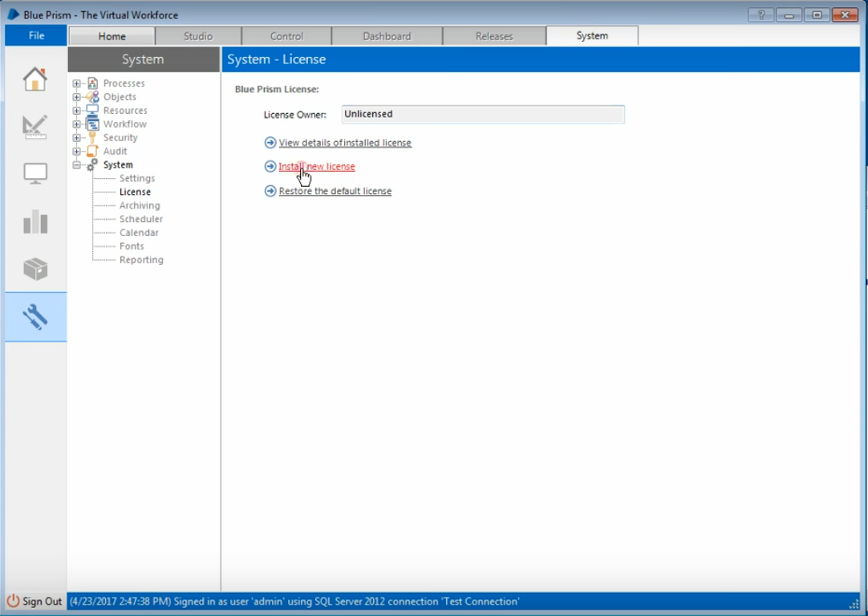Viewport: 868px width, 616px height.
Task: Click the Processes tree node icon
Action: point(92,83)
